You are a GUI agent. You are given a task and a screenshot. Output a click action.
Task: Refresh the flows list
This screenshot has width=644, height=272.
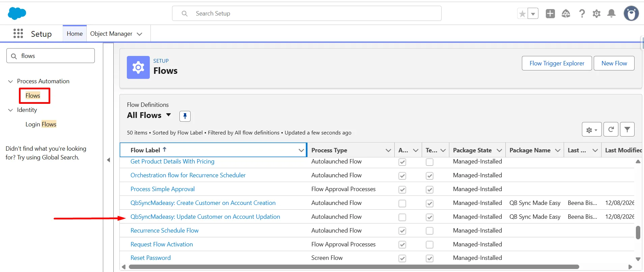point(611,129)
